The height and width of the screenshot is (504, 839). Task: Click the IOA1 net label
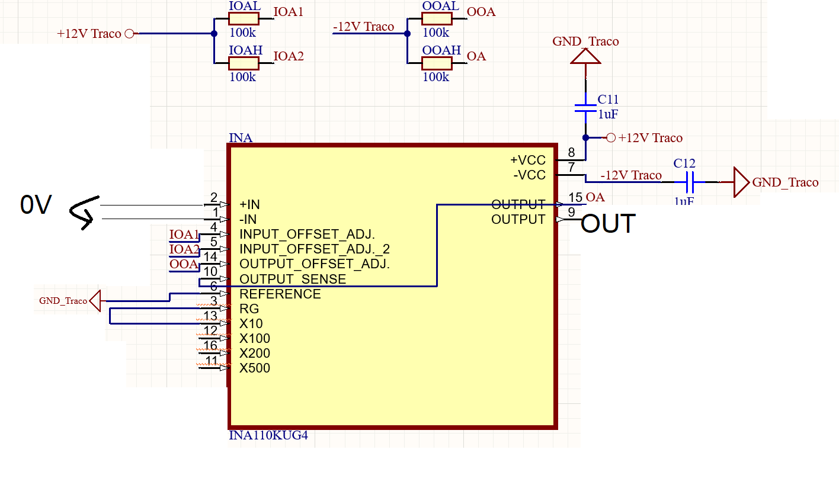pos(287,12)
